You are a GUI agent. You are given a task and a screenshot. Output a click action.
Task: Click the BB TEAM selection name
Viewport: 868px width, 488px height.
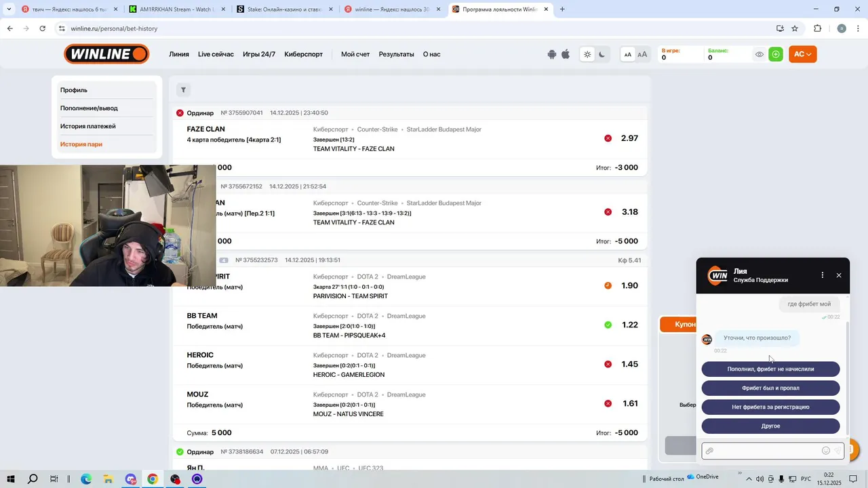click(202, 316)
